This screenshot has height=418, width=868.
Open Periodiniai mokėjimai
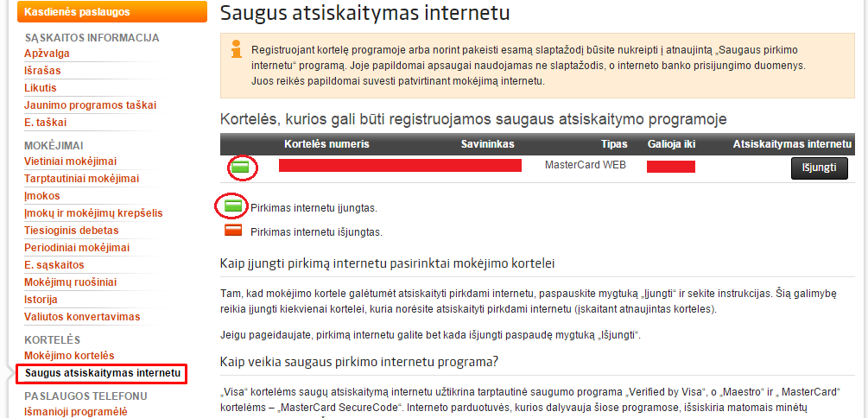pyautogui.click(x=77, y=248)
